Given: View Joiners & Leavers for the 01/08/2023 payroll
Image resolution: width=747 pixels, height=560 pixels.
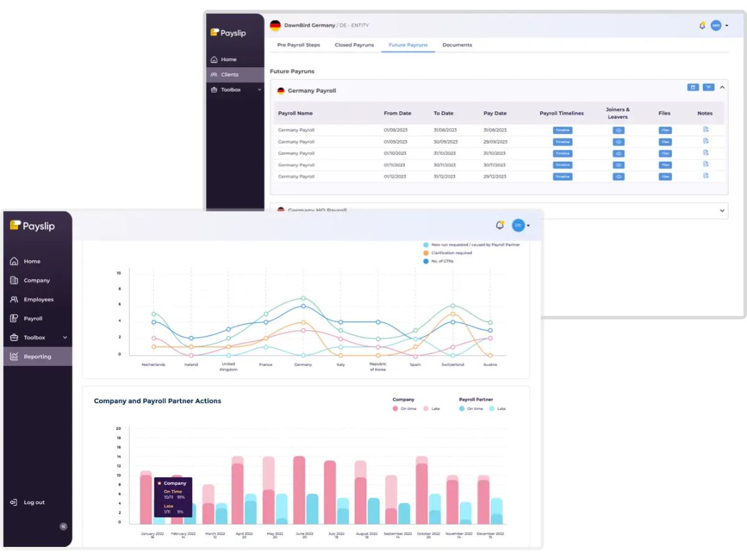Looking at the screenshot, I should 618,131.
